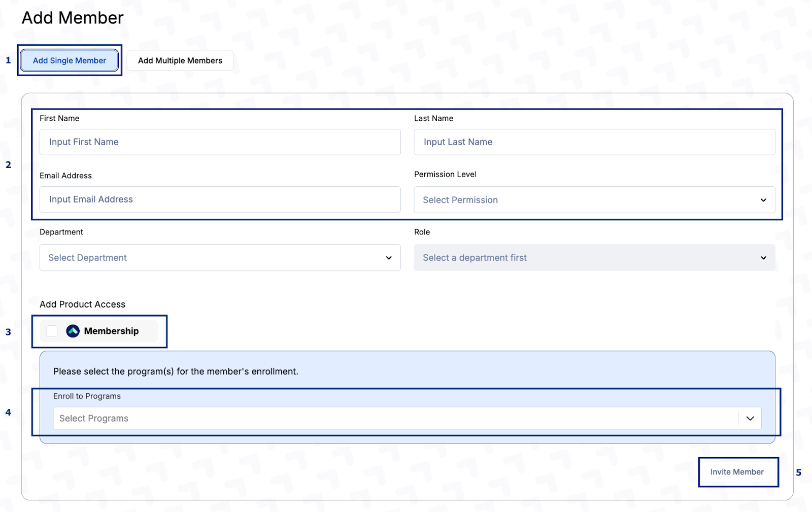Click the chevron arrow in Department field
This screenshot has width=812, height=512.
click(389, 258)
